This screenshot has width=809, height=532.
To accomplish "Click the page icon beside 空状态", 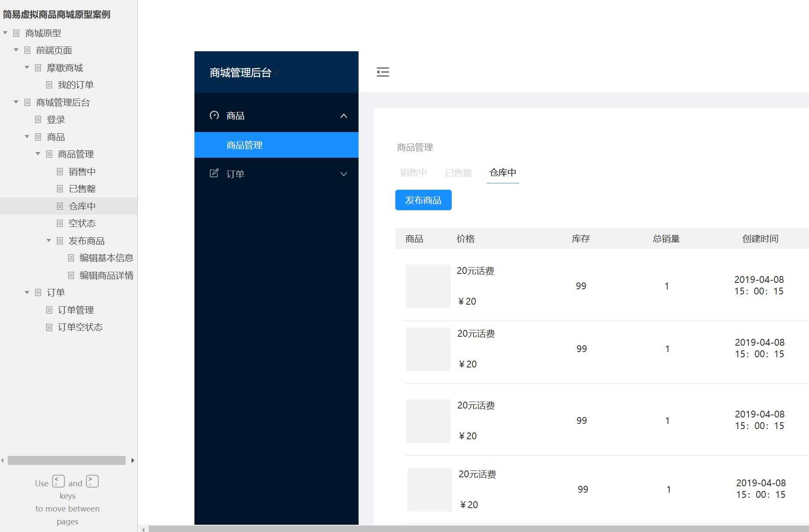I will pyautogui.click(x=59, y=223).
